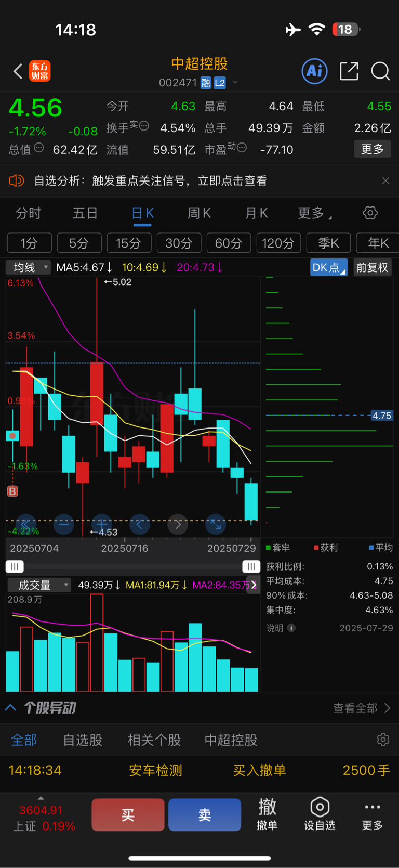Select the 30分 period

179,243
